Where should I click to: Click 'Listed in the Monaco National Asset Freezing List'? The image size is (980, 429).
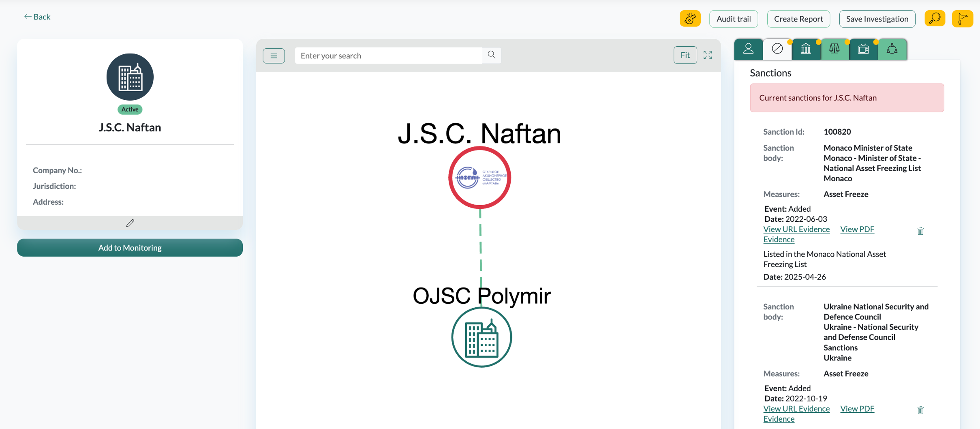click(x=824, y=259)
